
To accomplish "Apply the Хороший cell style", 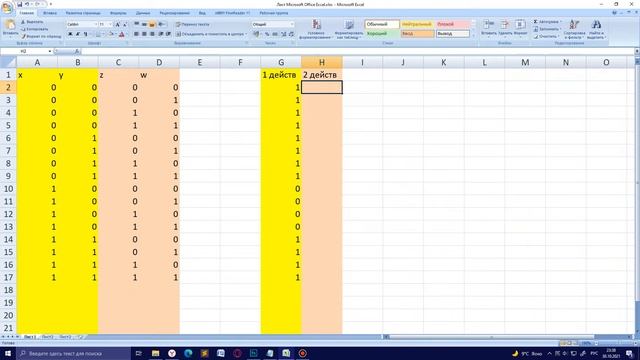I will point(382,33).
